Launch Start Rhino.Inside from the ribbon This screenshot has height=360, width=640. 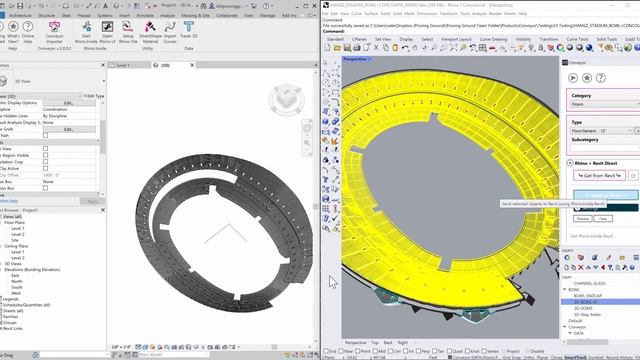tap(87, 32)
